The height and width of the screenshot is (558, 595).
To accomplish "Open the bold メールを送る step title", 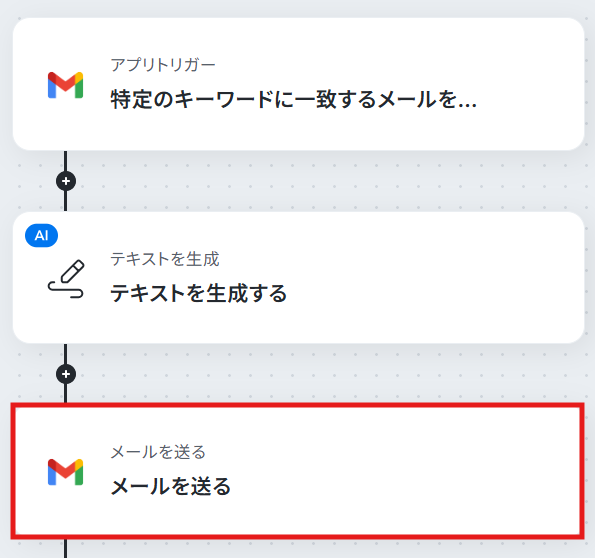I will tap(170, 486).
